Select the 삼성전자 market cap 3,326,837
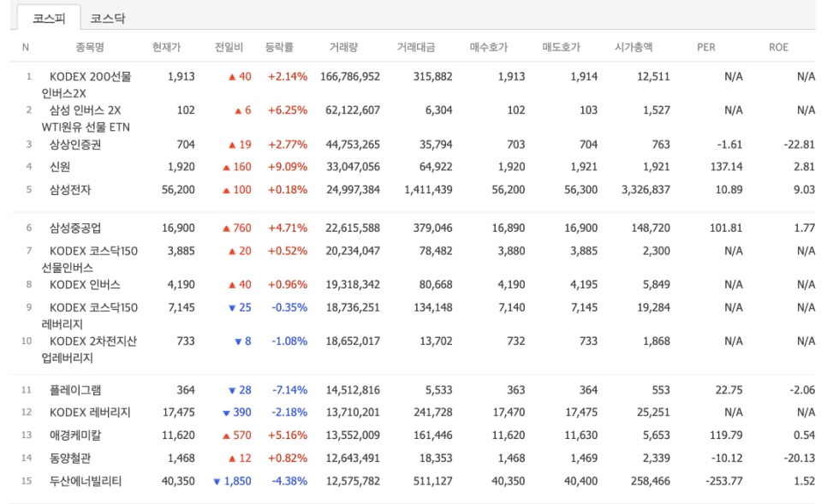The width and height of the screenshot is (827, 504). (646, 189)
